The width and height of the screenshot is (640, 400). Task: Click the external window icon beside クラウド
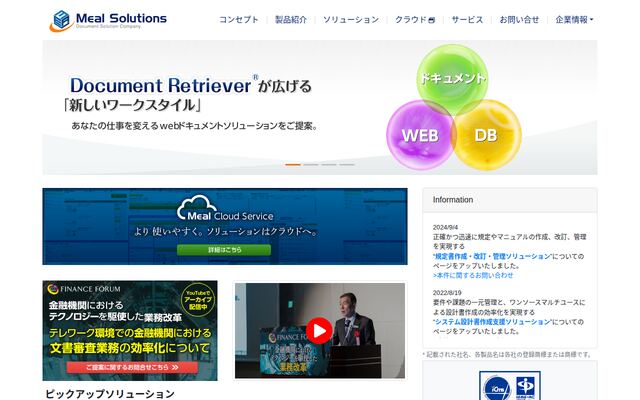point(431,20)
